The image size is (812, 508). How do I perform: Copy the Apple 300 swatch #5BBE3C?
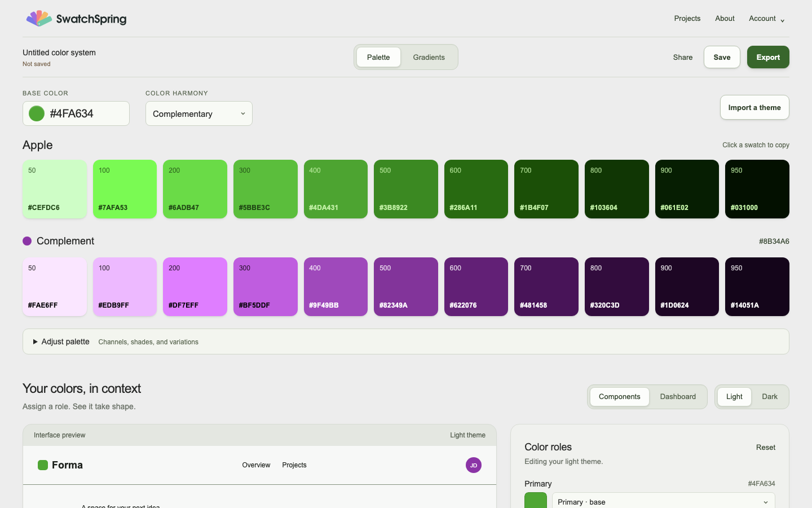[x=266, y=189]
